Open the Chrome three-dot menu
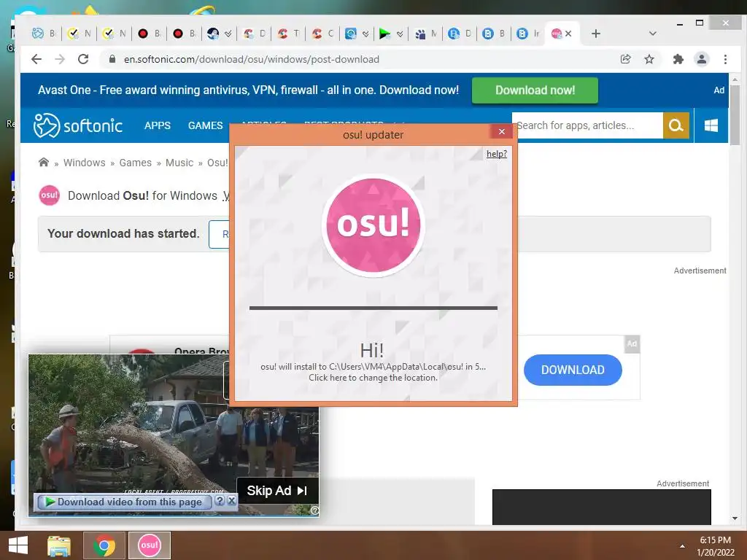Image resolution: width=747 pixels, height=560 pixels. (725, 59)
